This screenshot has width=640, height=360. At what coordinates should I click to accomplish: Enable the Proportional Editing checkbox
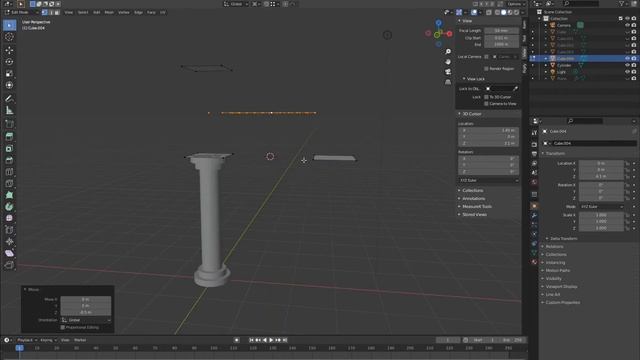tap(62, 327)
